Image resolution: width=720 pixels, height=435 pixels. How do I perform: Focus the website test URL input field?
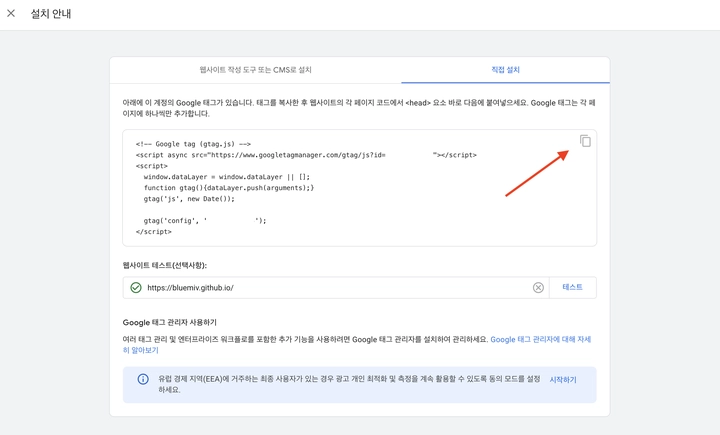tap(338, 288)
